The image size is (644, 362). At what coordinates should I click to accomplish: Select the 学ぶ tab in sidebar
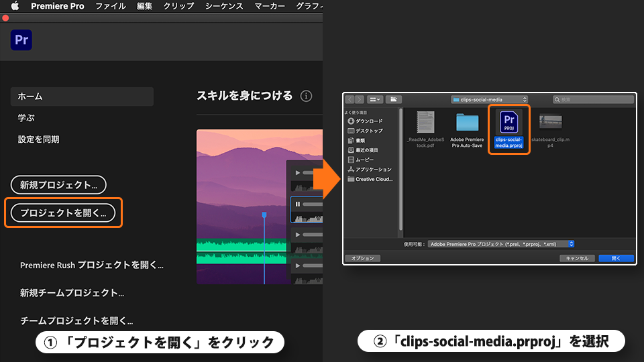tap(26, 118)
